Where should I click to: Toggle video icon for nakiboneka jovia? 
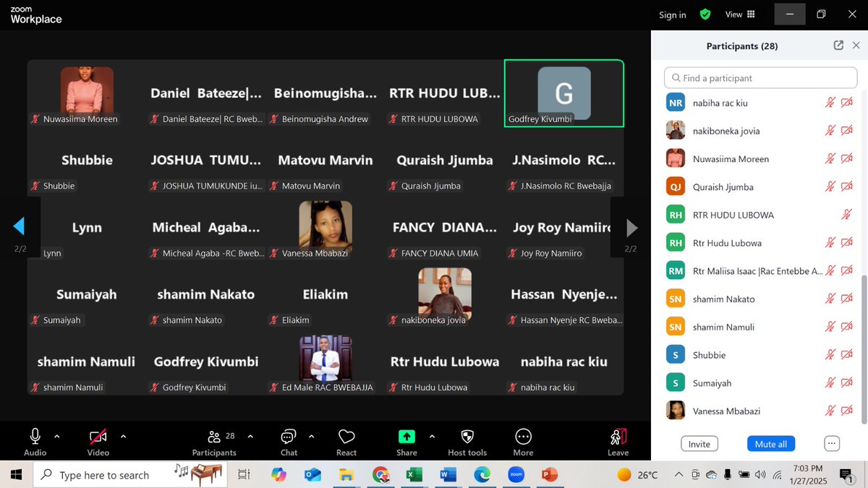point(846,131)
